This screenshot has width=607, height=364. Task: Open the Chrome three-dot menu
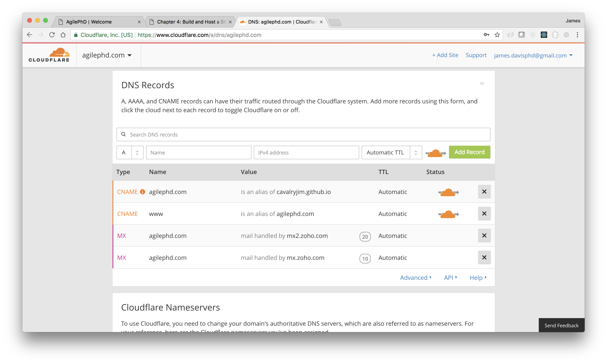tap(577, 35)
